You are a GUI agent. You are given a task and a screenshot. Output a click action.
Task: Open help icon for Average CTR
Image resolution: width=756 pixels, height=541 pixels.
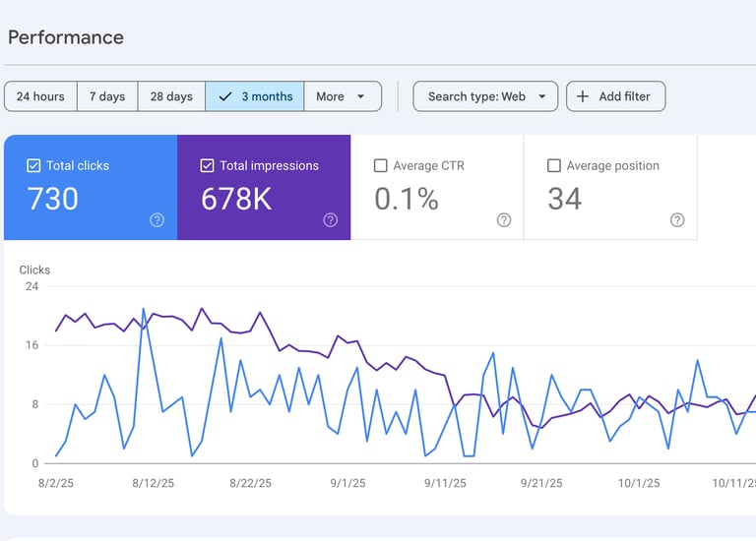coord(504,220)
